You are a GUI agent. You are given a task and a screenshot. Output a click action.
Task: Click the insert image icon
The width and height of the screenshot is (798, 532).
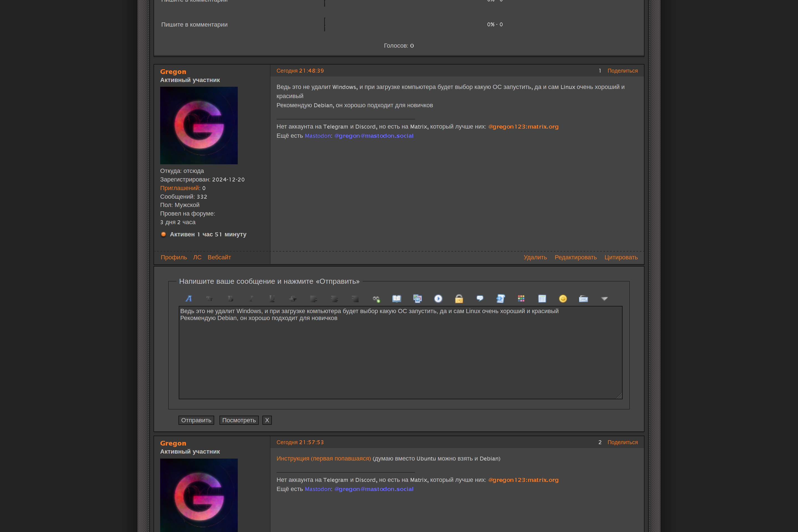(x=417, y=299)
